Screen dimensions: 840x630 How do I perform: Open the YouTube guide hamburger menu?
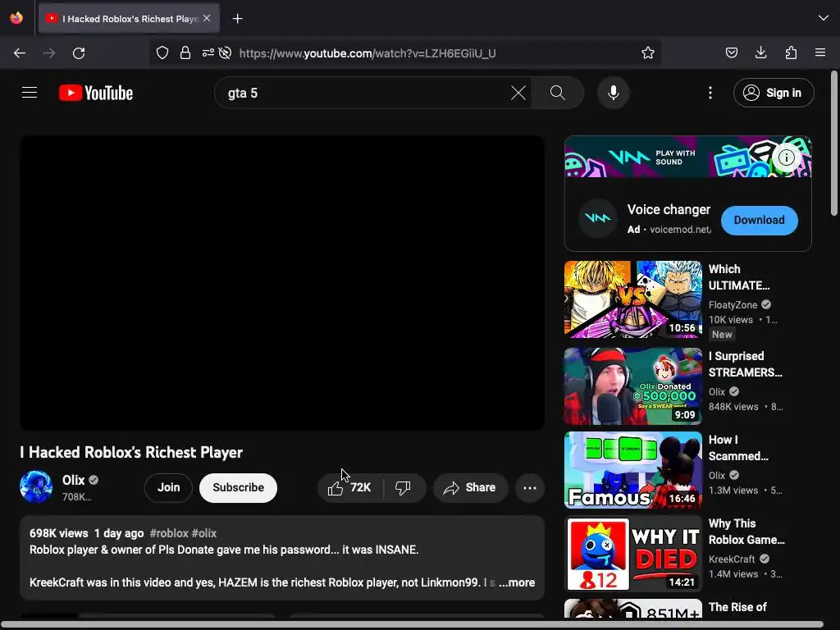point(30,93)
